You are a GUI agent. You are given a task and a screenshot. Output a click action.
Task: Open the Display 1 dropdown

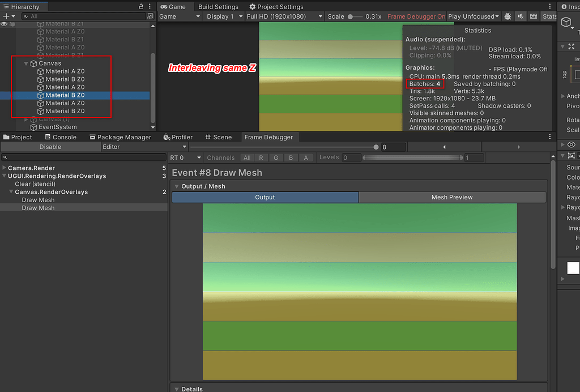tap(223, 16)
